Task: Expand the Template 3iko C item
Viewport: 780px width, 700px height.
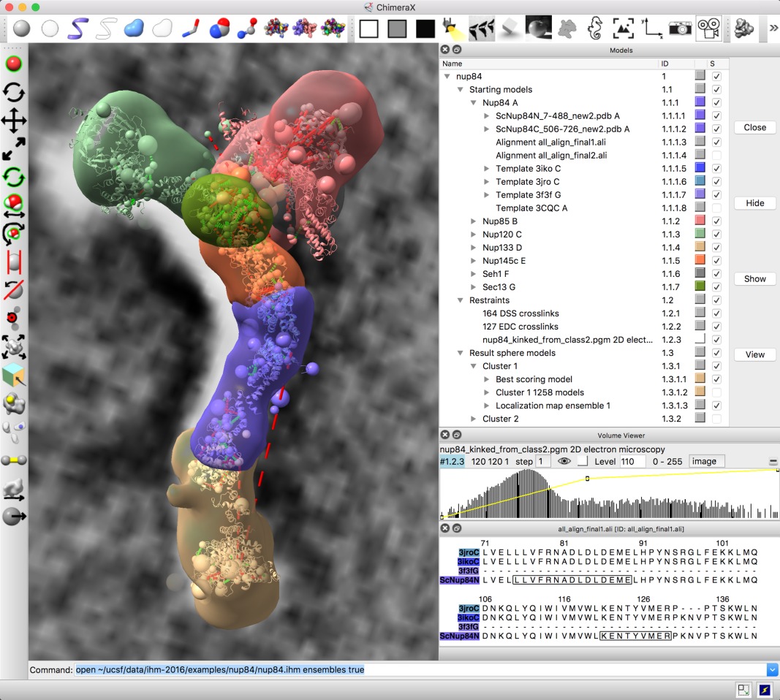Action: click(x=487, y=169)
